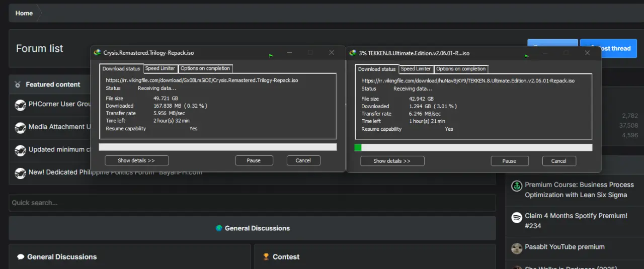Open Options on completion tab in TEKKEN window
The image size is (644, 269).
tap(461, 69)
